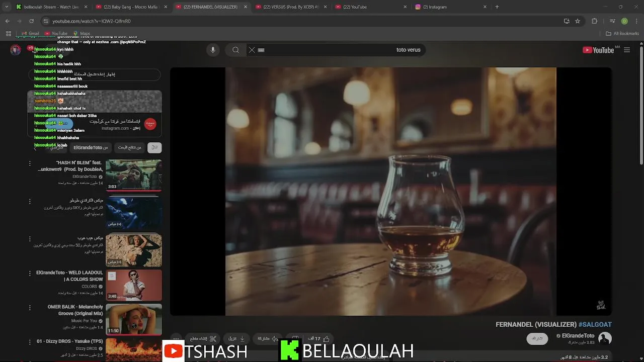The height and width of the screenshot is (362, 644).
Task: Select the 'من نتائج البحث' filter chip
Action: [130, 147]
